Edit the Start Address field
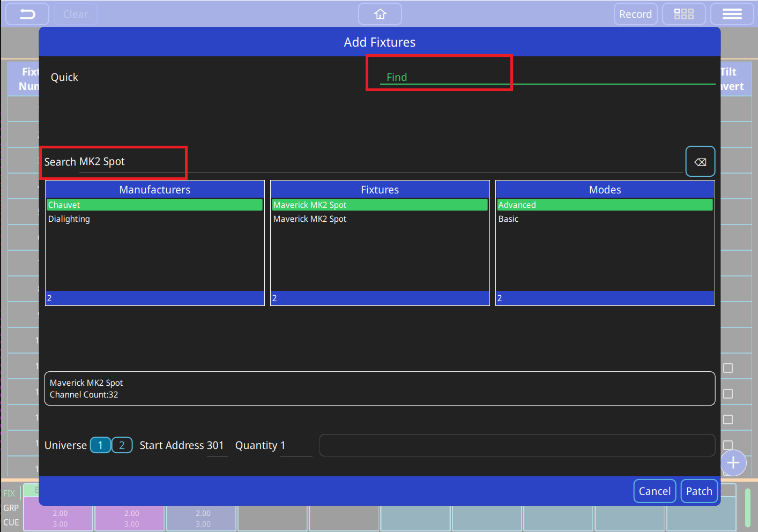 click(215, 446)
